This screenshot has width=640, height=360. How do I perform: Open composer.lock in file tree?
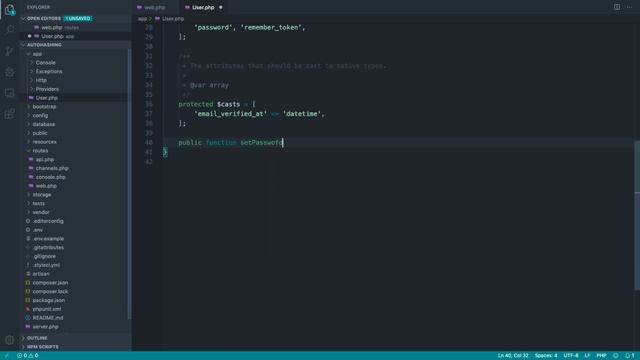(76, 291)
